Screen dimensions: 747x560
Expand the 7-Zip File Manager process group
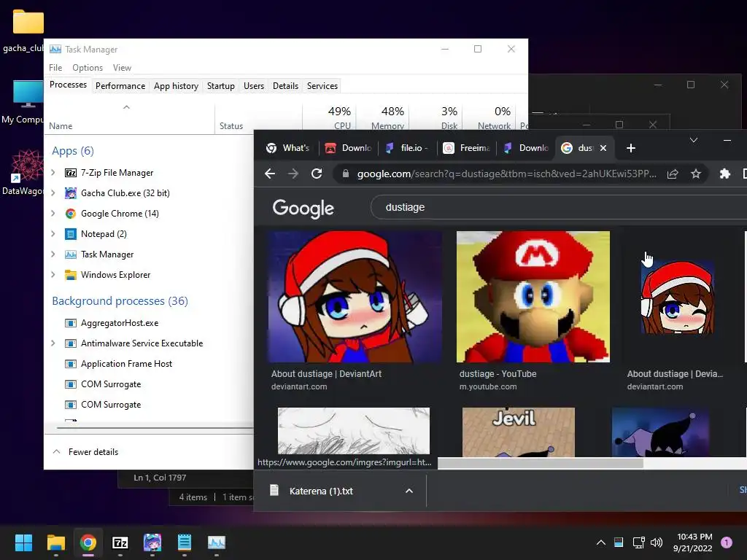[x=53, y=173]
